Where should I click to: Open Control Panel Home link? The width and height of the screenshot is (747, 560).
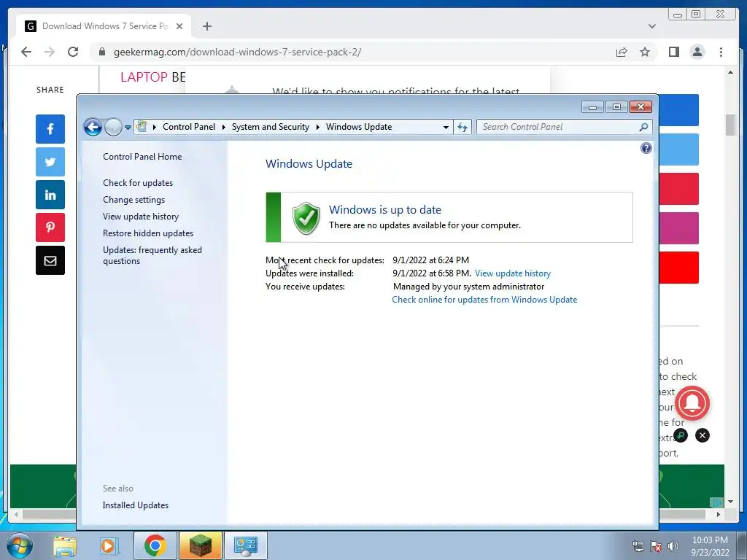click(142, 157)
